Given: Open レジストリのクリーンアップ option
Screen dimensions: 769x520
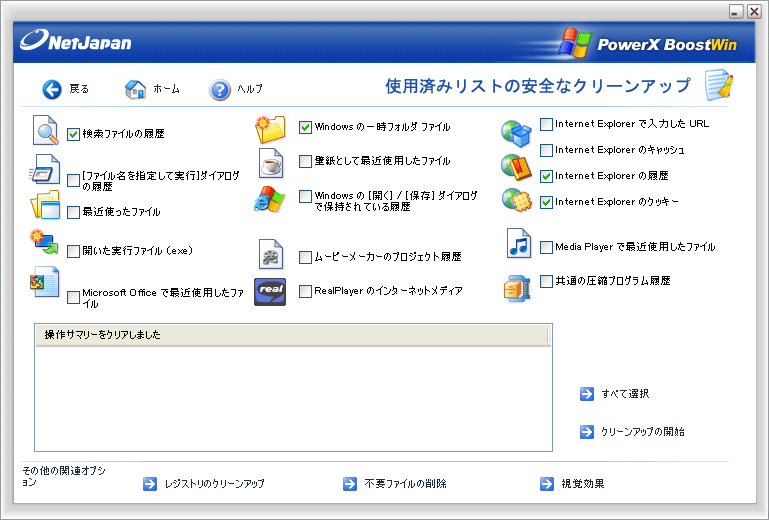Looking at the screenshot, I should click(x=214, y=484).
